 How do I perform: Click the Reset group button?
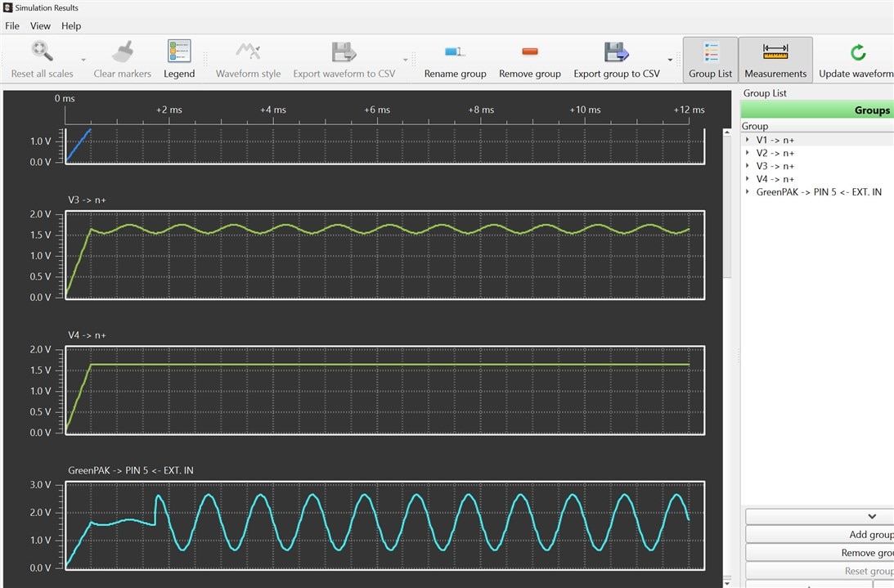click(820, 571)
